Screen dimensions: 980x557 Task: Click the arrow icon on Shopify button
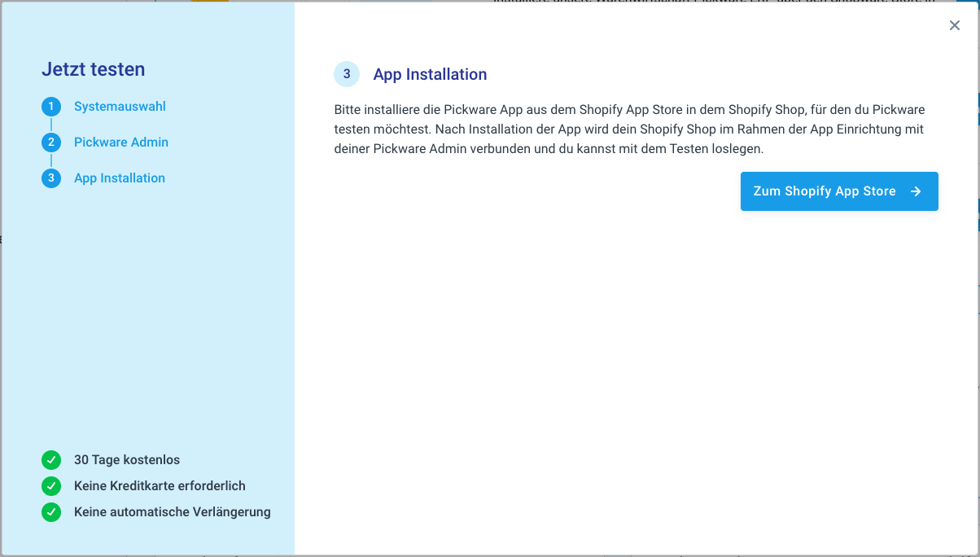pyautogui.click(x=916, y=191)
